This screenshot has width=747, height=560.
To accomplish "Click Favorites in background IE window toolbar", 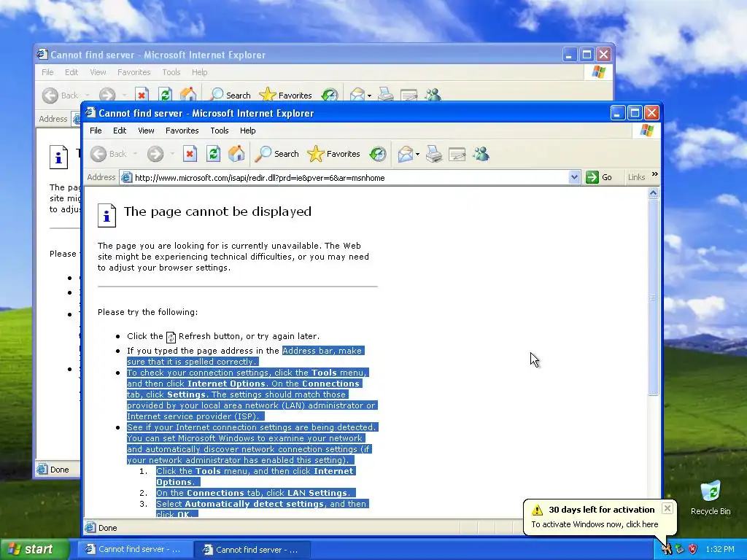I will 285,95.
